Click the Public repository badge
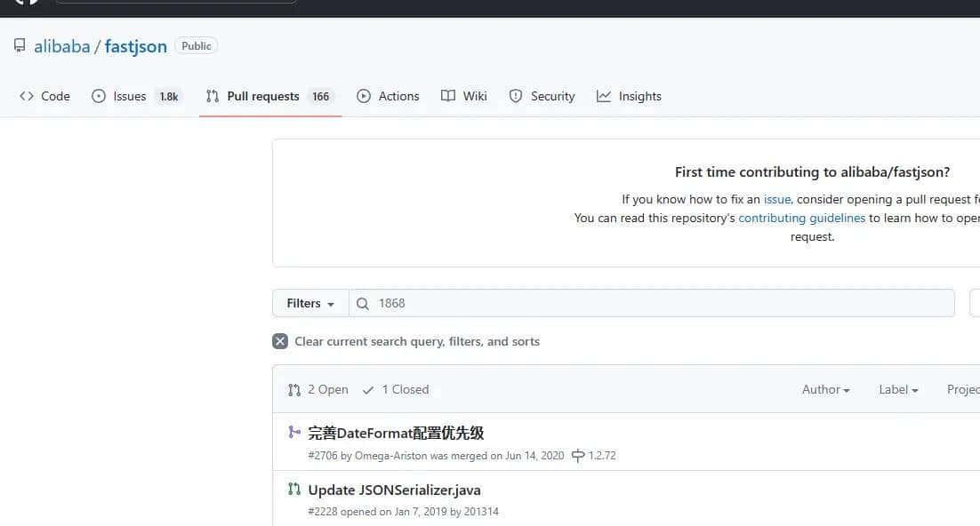 coord(196,45)
